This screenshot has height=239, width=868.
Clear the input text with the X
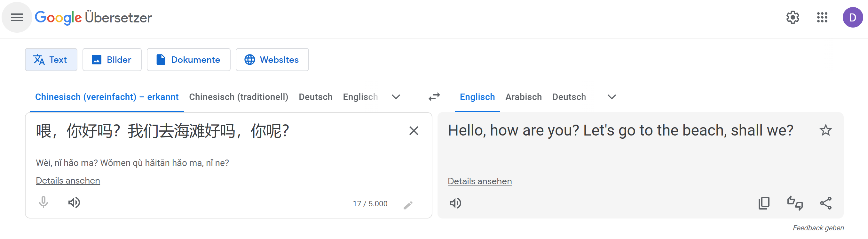[414, 131]
